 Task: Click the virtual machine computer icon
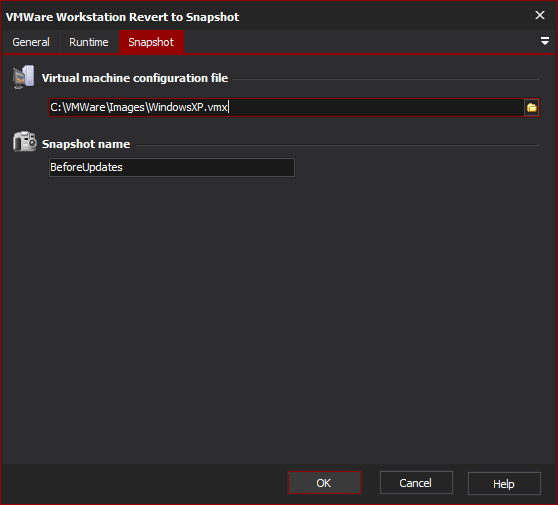pos(24,77)
